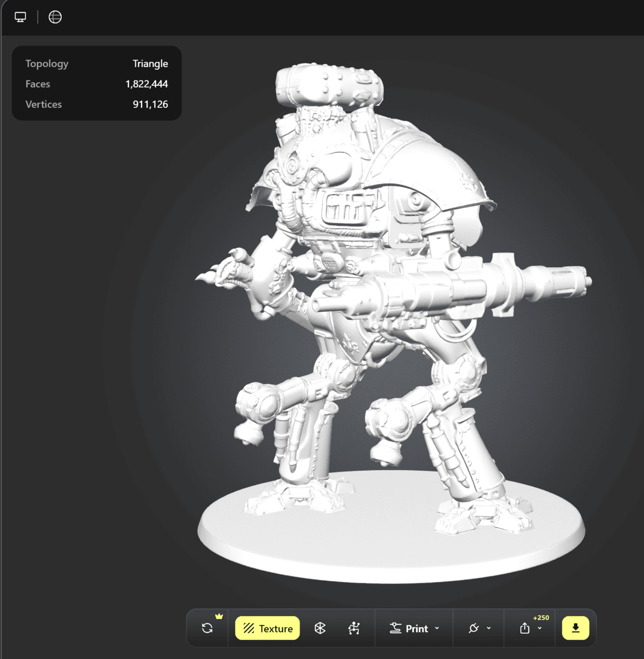This screenshot has height=659, width=644.
Task: Click the Vertices count 911,126
Action: 150,104
